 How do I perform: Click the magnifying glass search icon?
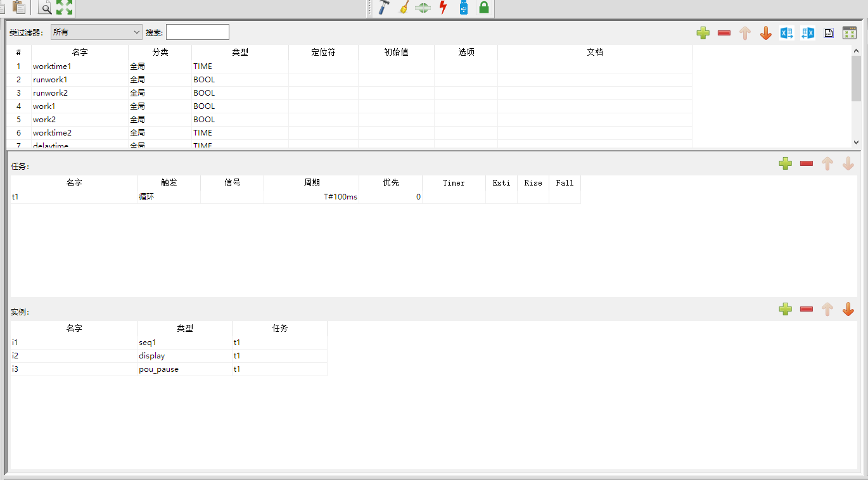(x=46, y=8)
